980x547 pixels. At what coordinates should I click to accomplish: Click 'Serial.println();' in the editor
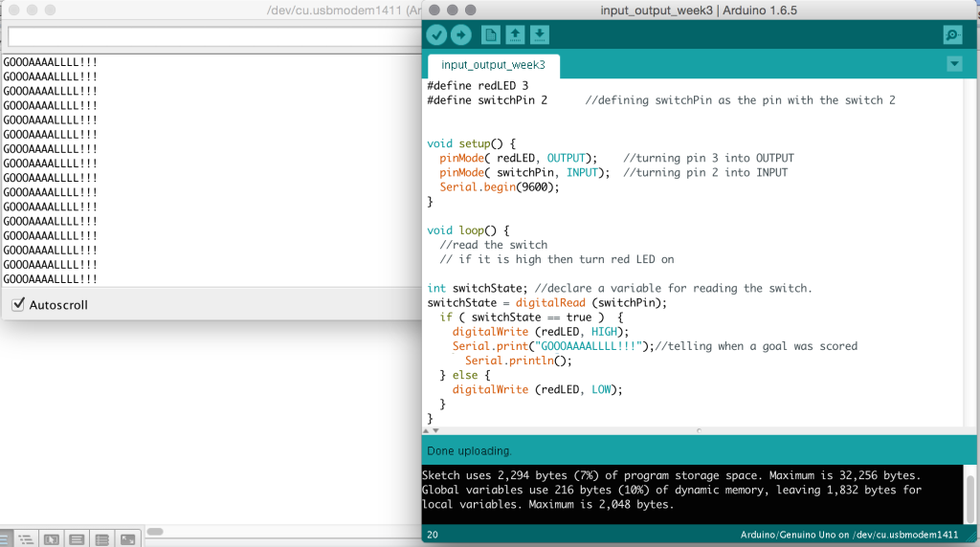[518, 361]
